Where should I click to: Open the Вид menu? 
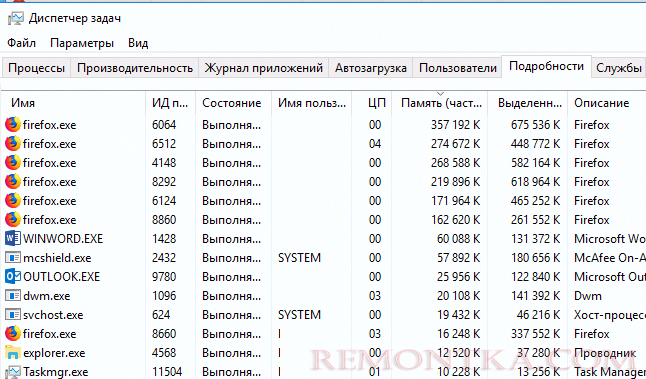tap(138, 43)
